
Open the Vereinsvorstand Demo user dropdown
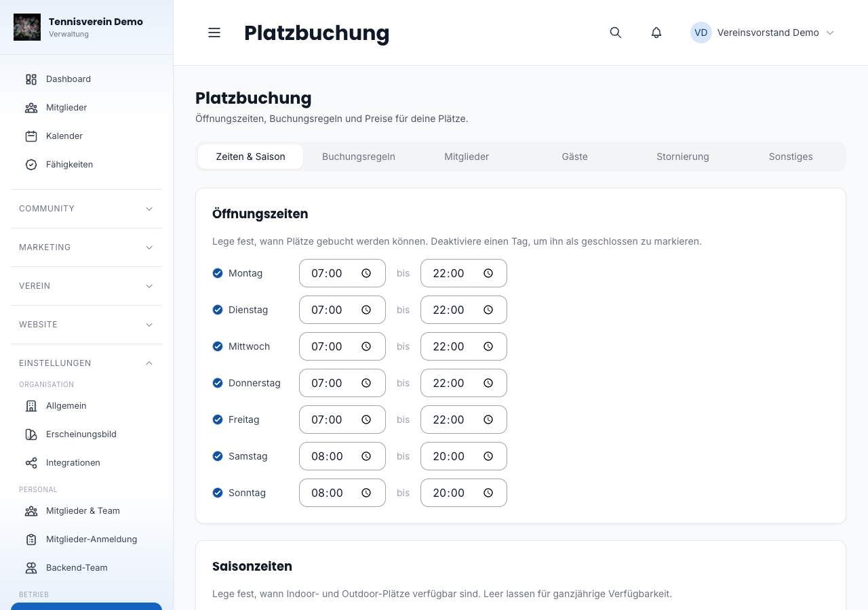pos(762,33)
